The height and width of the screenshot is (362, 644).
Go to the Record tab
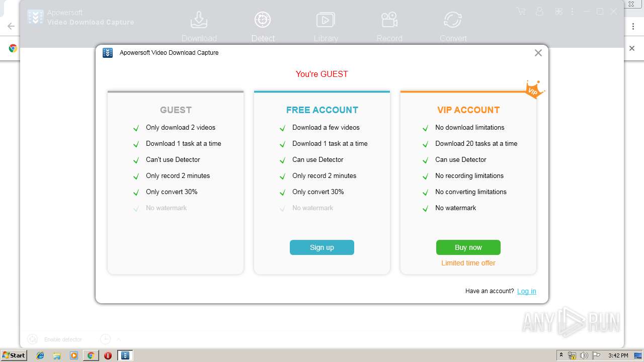click(389, 27)
